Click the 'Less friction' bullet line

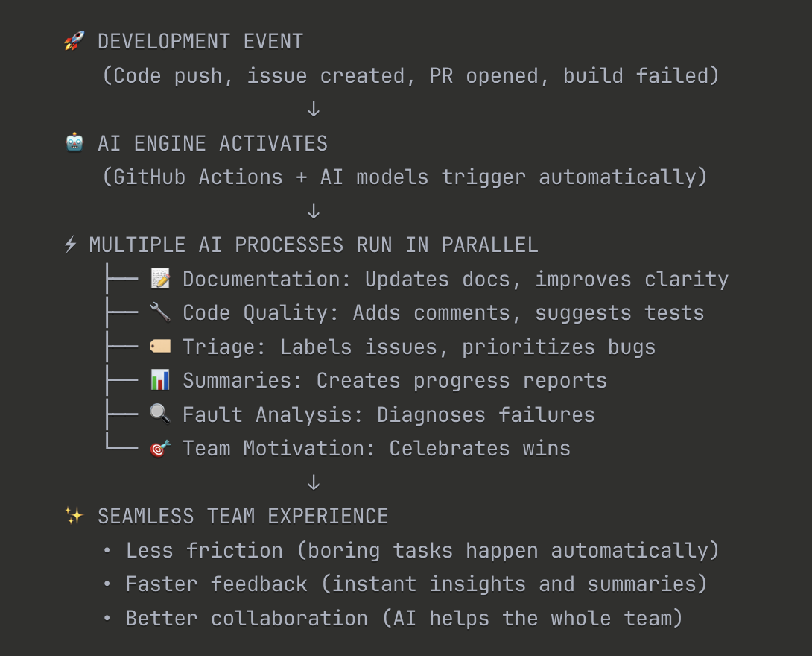coord(422,550)
